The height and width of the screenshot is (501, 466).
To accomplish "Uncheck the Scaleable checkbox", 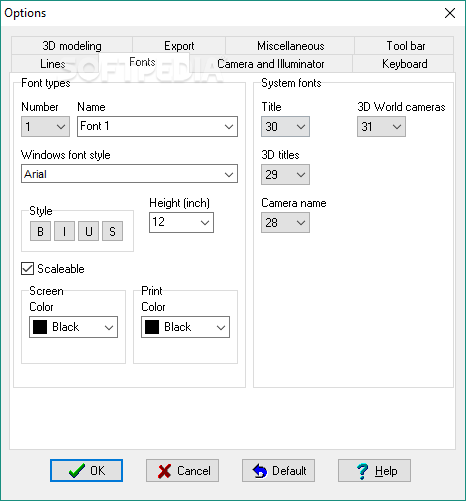I will pyautogui.click(x=27, y=269).
